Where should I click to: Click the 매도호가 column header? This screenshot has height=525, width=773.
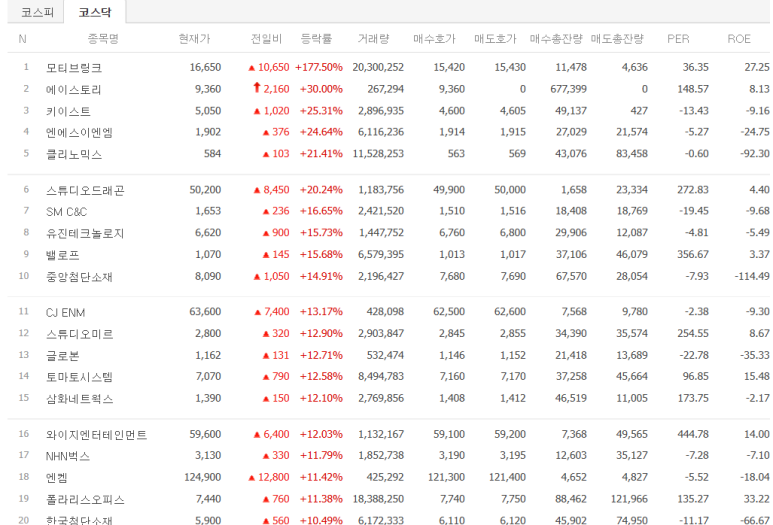pyautogui.click(x=495, y=38)
